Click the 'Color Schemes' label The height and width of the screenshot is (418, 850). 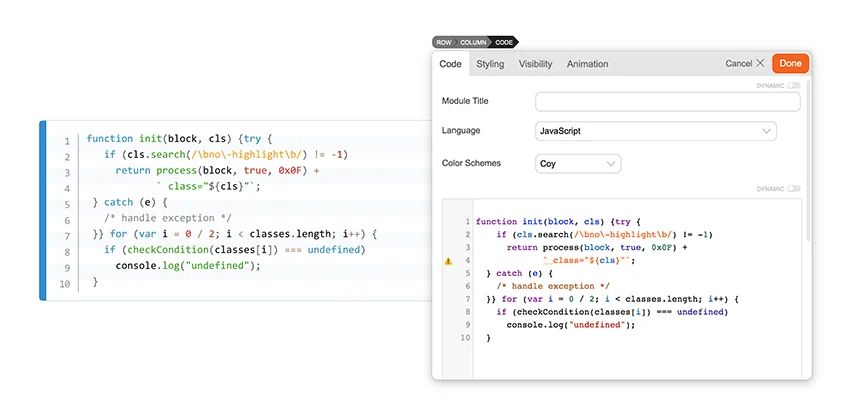pos(471,163)
